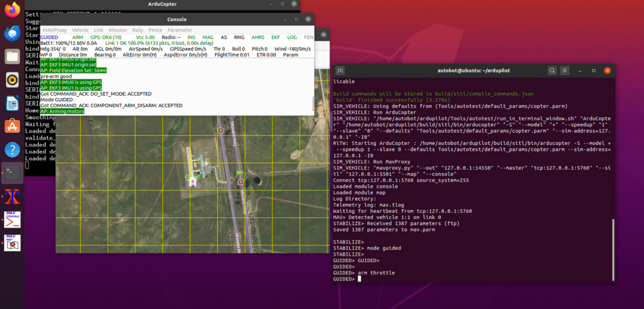Click the copter vehicle icon on map

(193, 181)
